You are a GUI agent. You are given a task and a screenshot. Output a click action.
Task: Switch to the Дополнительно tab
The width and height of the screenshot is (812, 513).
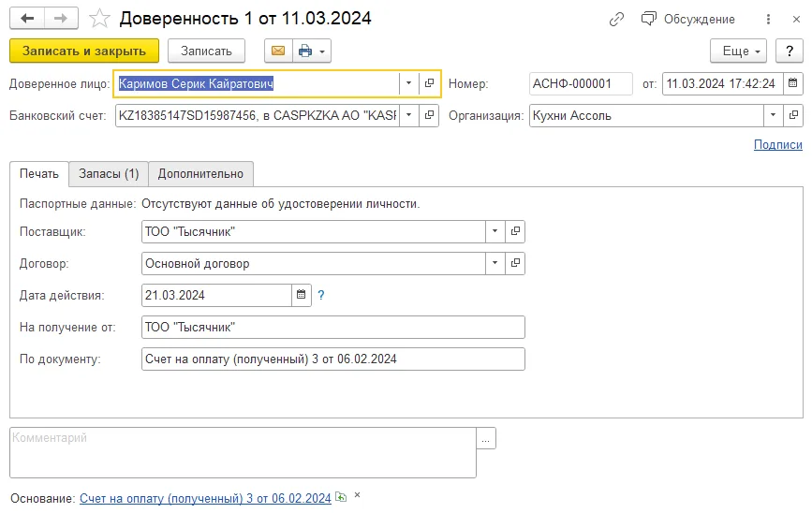(x=201, y=174)
